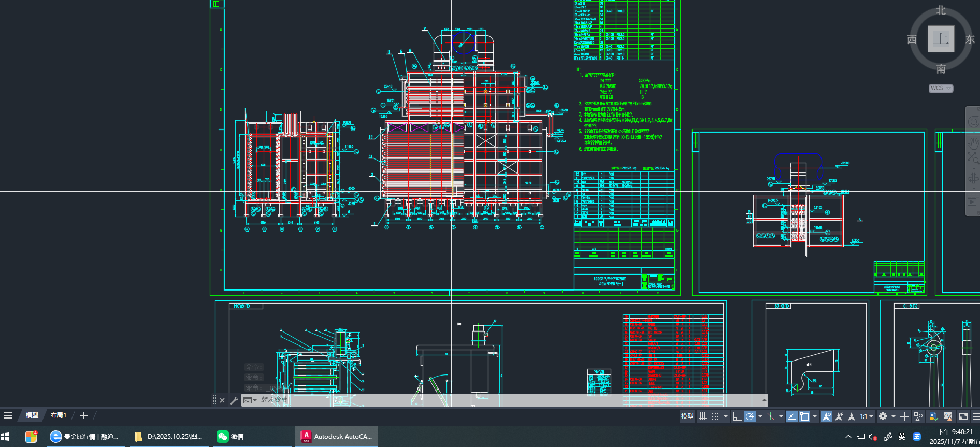Click Autodesk AutoCAD taskbar button
This screenshot has height=447, width=980.
[x=337, y=437]
